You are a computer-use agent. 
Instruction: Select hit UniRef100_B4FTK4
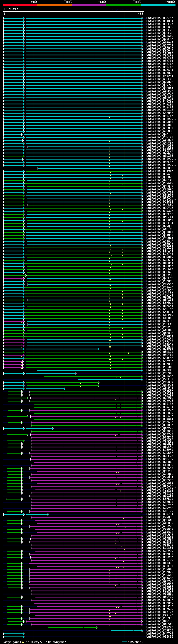(x=160, y=633)
